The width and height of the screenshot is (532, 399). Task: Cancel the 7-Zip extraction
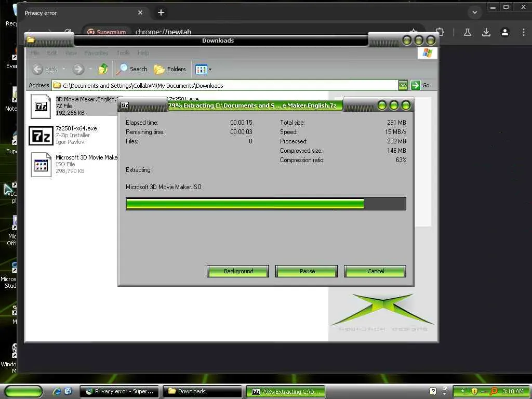coord(375,271)
